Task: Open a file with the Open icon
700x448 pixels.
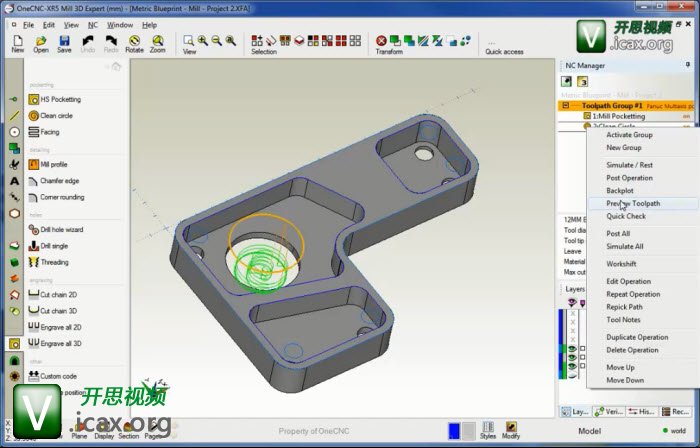Action: tap(41, 44)
